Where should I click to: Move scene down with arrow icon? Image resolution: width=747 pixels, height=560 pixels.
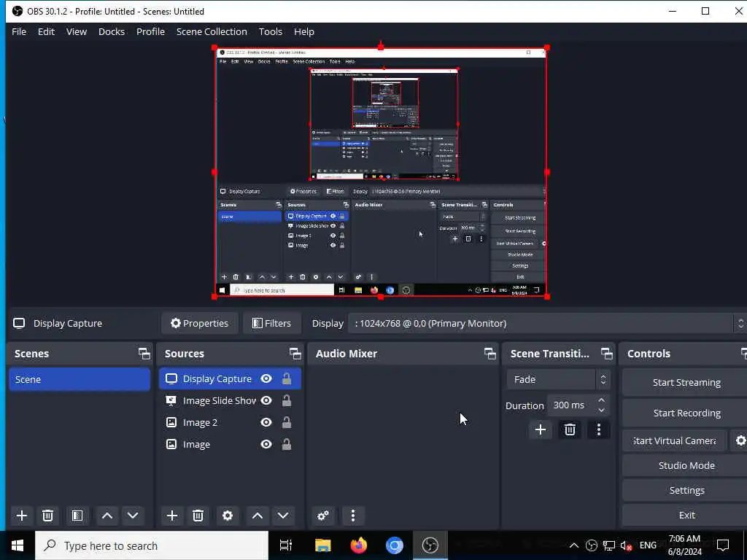click(x=133, y=516)
